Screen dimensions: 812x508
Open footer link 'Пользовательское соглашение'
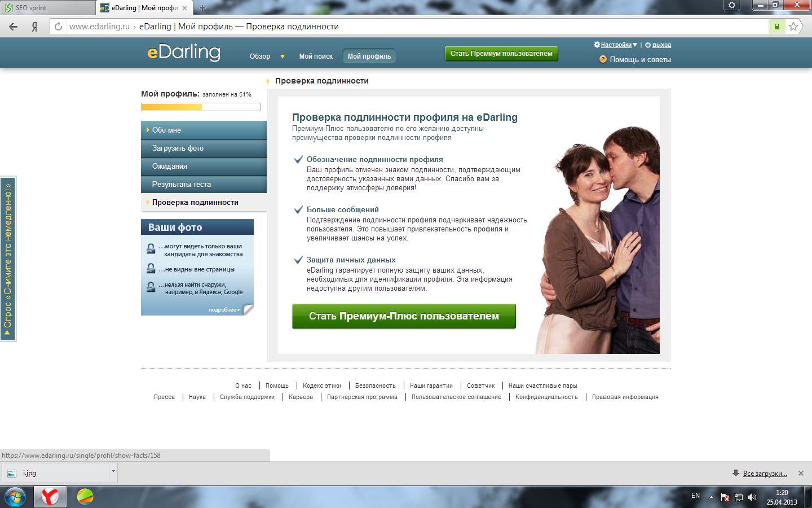456,397
